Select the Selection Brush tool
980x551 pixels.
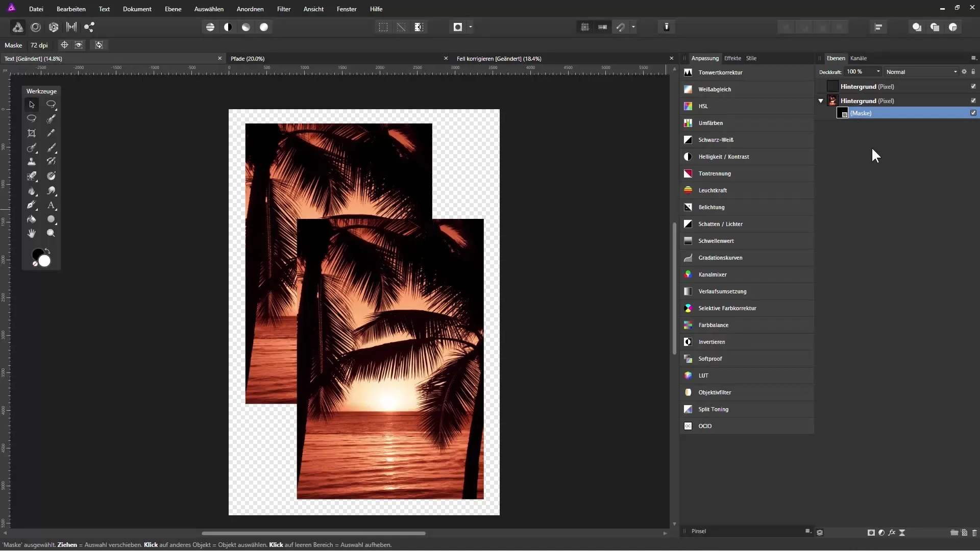click(51, 119)
